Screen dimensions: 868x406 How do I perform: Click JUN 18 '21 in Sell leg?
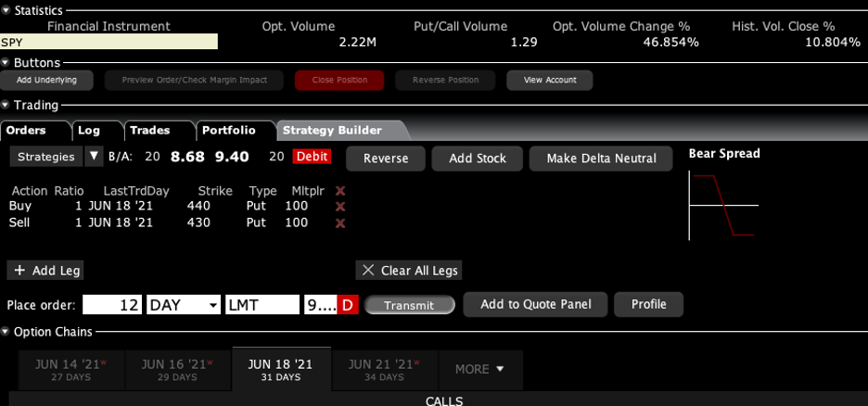121,222
